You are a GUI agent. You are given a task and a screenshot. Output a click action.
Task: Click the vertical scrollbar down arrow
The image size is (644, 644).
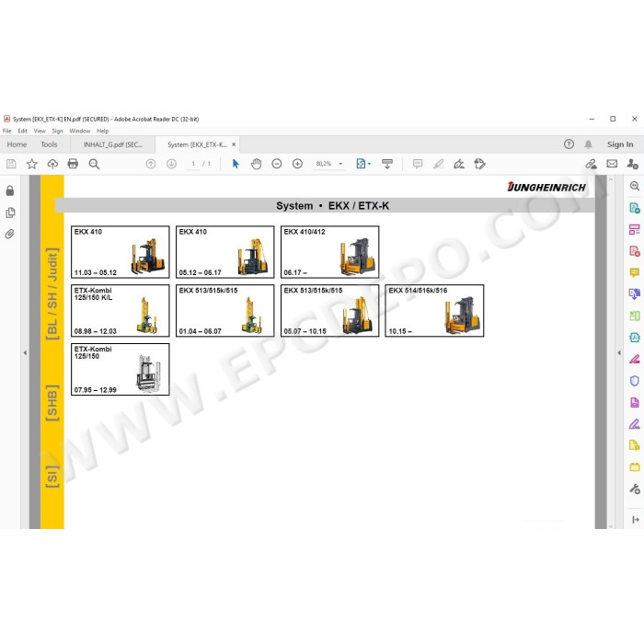[x=610, y=525]
